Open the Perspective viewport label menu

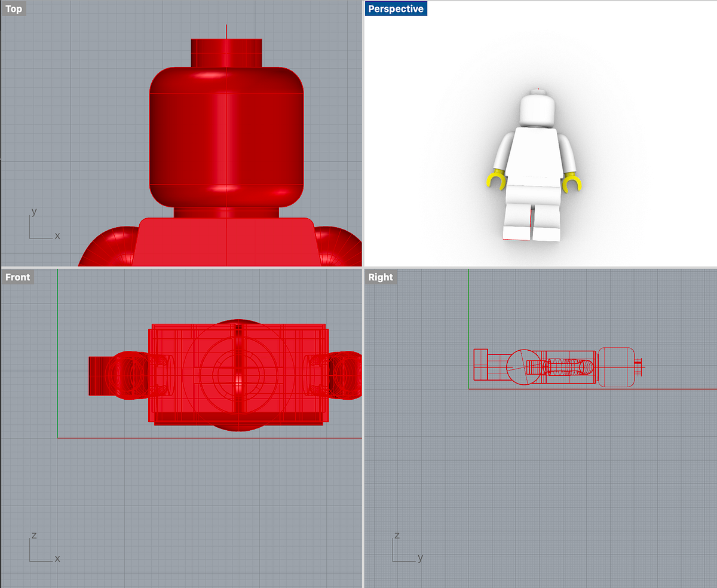(x=396, y=9)
